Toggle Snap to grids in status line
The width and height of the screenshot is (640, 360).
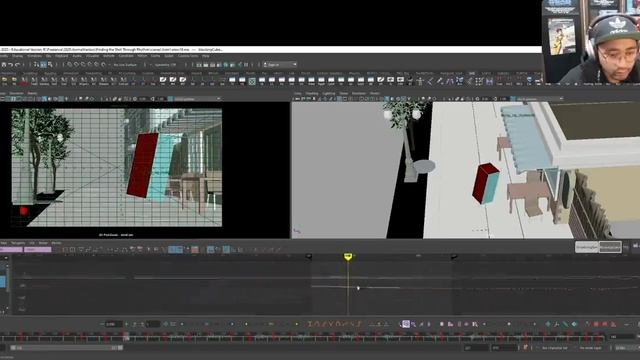pyautogui.click(x=70, y=64)
